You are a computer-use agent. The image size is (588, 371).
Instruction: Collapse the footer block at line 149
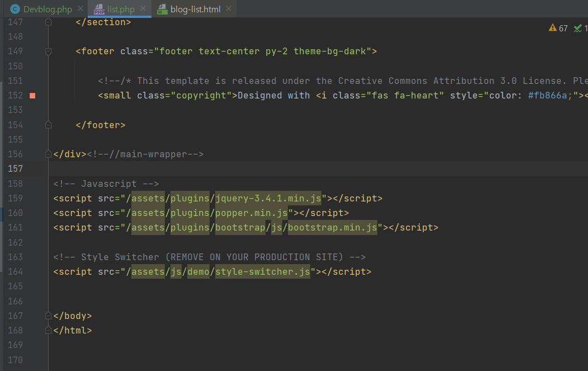click(49, 51)
